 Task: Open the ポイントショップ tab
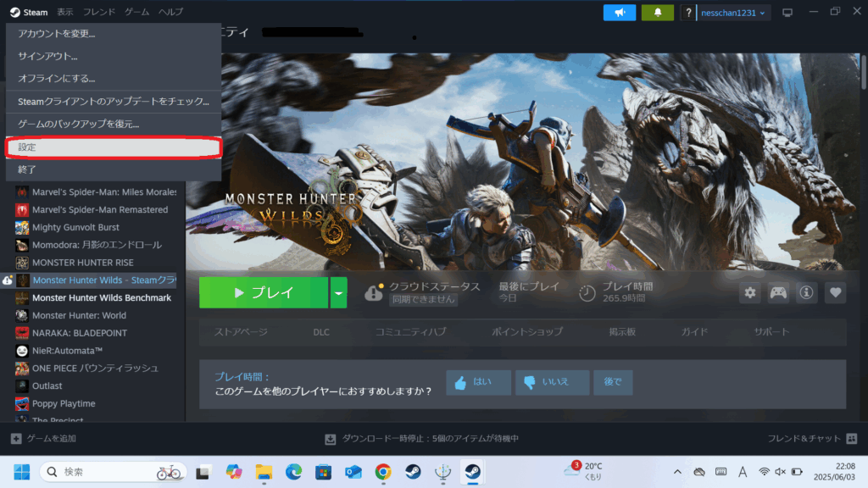tap(527, 332)
